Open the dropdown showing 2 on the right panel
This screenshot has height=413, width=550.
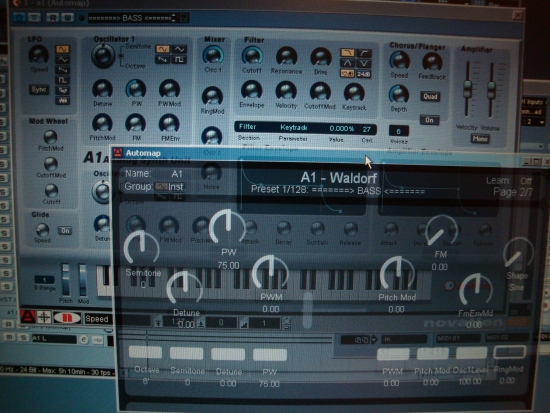pyautogui.click(x=534, y=122)
